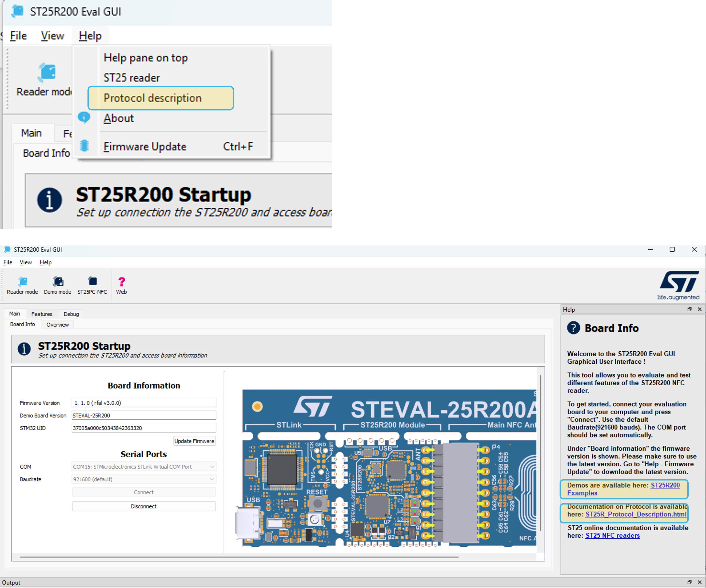This screenshot has height=588, width=706.
Task: Click the ST life.augmented logo
Action: (x=679, y=285)
